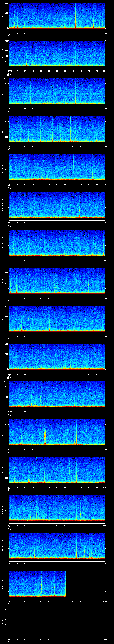Select the spectrogram panel beginning at 4:33:00

click(57, 356)
